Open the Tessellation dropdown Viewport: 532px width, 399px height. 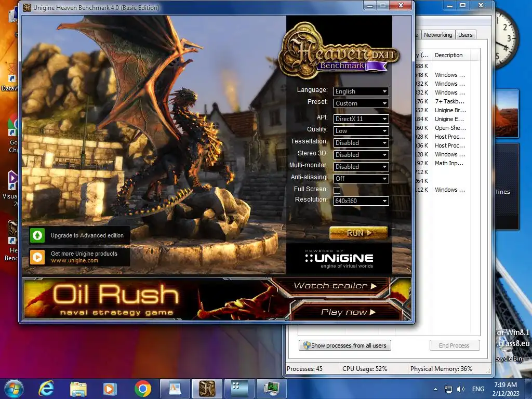pos(361,142)
